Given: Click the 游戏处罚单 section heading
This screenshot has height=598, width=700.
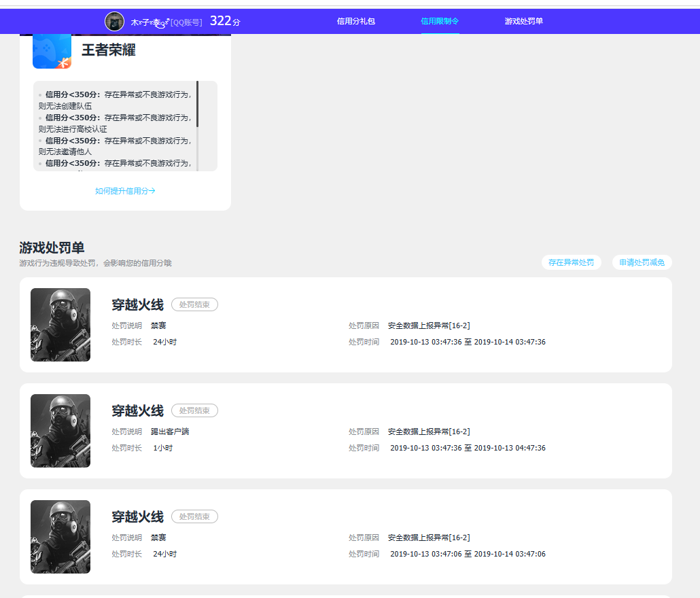Looking at the screenshot, I should pyautogui.click(x=52, y=247).
